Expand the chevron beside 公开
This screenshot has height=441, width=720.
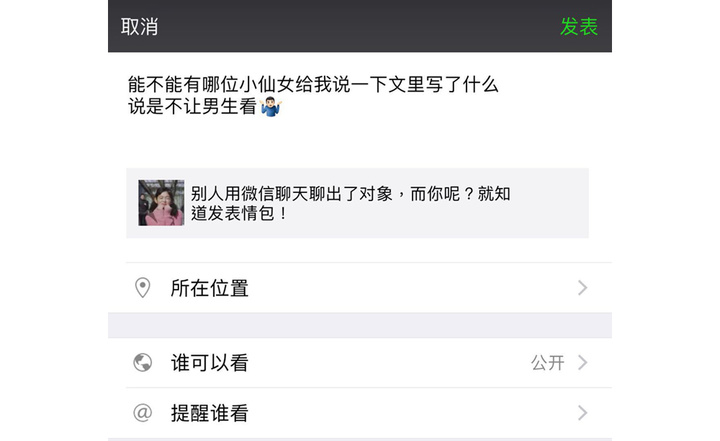[x=582, y=362]
